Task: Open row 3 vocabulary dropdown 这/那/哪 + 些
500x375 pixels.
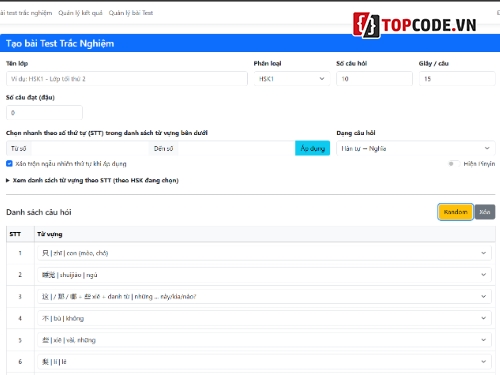Action: [x=264, y=296]
